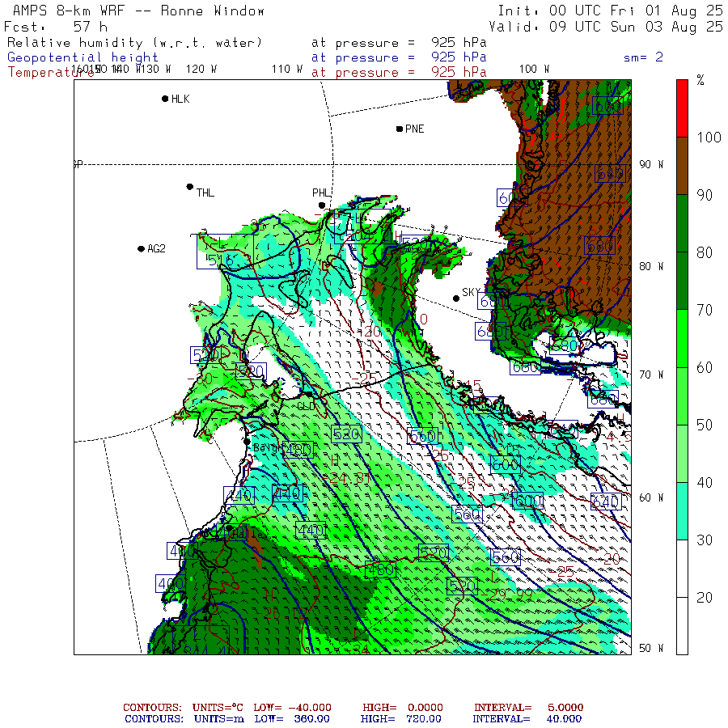Click the '-29.99' temperature low value

507,595
